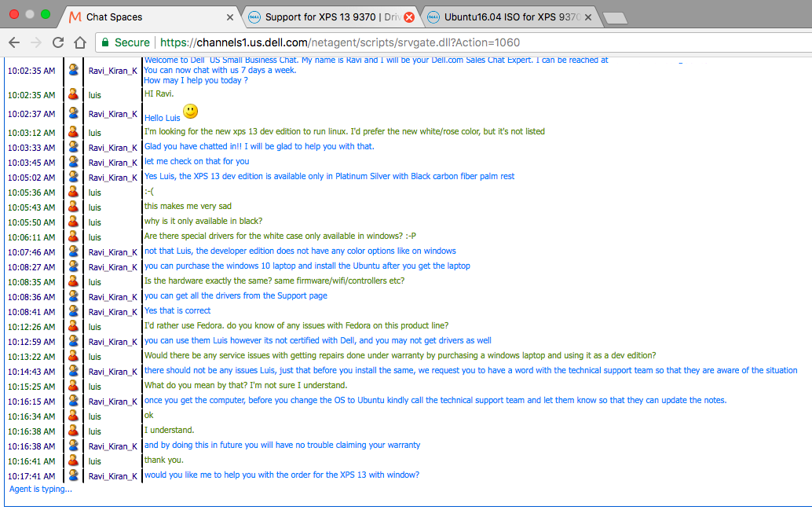Click the 'Agent is typing...' status text
Image resolution: width=812 pixels, height=521 pixels.
click(40, 489)
